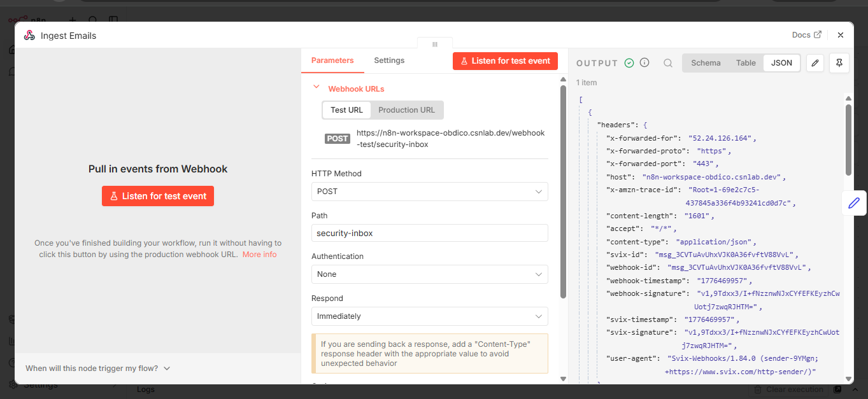Image resolution: width=868 pixels, height=399 pixels.
Task: Switch output view to Schema
Action: (x=706, y=63)
